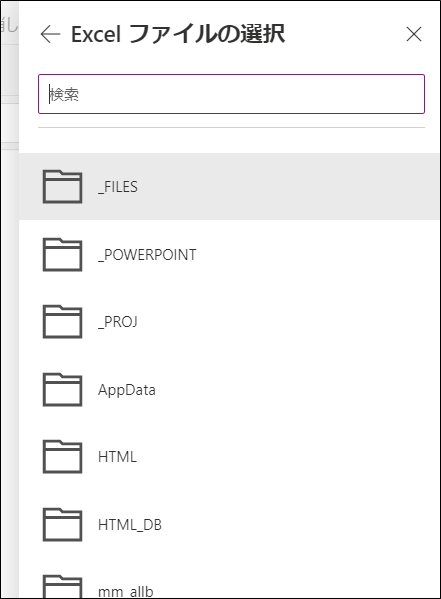The height and width of the screenshot is (599, 441).
Task: Select the _POWERPOINT folder label
Action: click(x=147, y=255)
